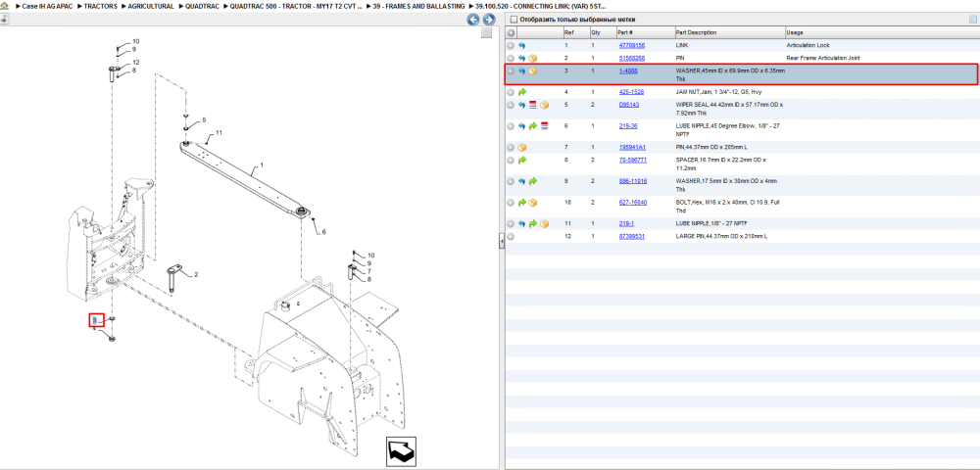Click blue arrow icon in WASHER 1-4088 row
980x470 pixels.
click(522, 71)
